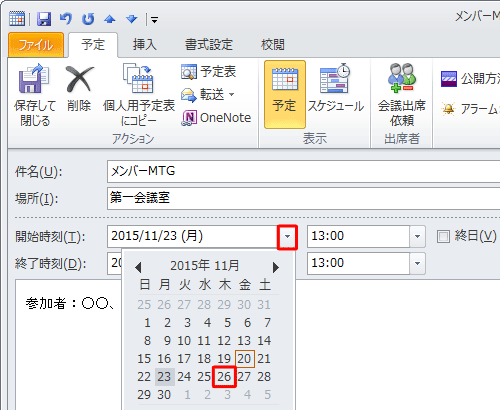Switch to the 書式設定 tab

tap(209, 45)
